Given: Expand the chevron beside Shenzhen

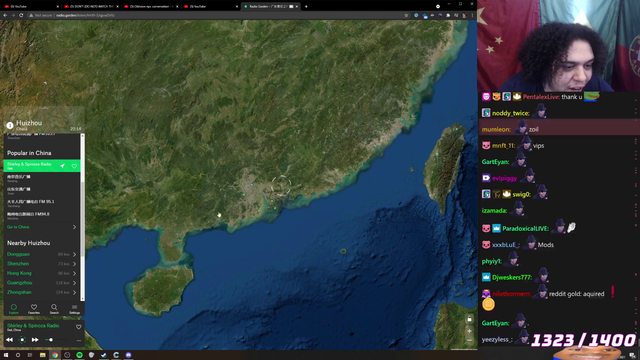Looking at the screenshot, I should pyautogui.click(x=74, y=264).
